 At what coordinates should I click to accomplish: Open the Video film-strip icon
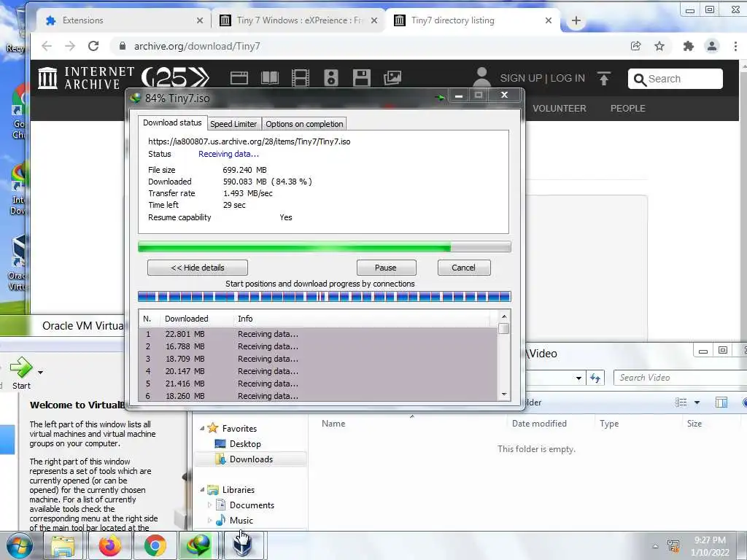click(300, 78)
